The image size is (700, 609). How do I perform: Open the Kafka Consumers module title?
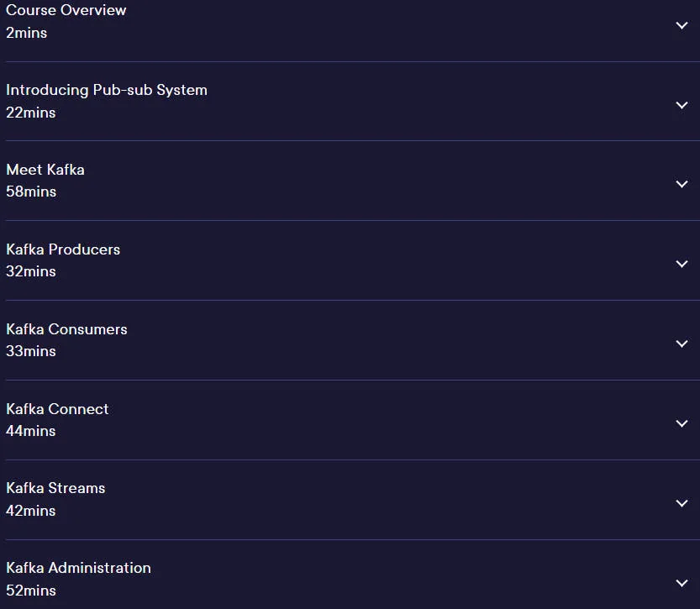pyautogui.click(x=66, y=329)
